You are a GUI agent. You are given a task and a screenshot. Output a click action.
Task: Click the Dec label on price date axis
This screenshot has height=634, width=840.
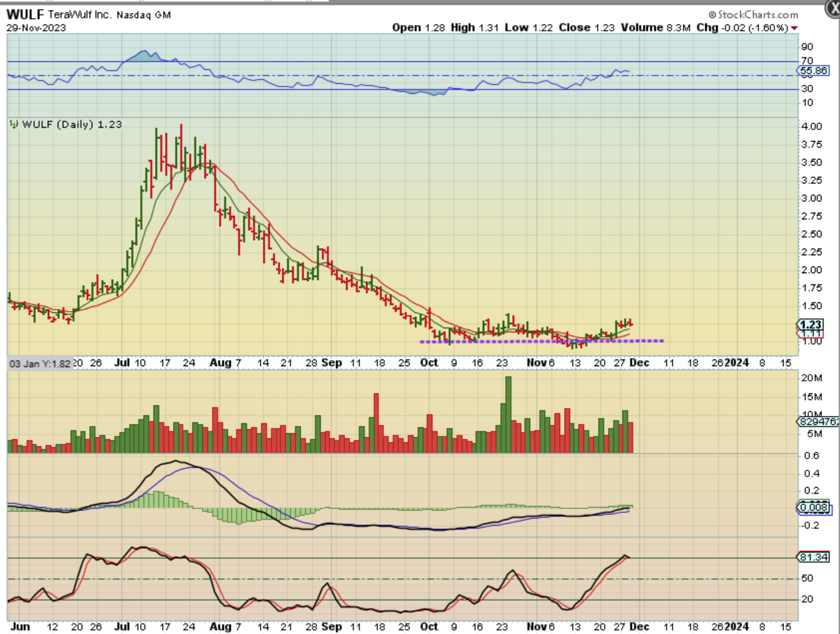pyautogui.click(x=638, y=363)
